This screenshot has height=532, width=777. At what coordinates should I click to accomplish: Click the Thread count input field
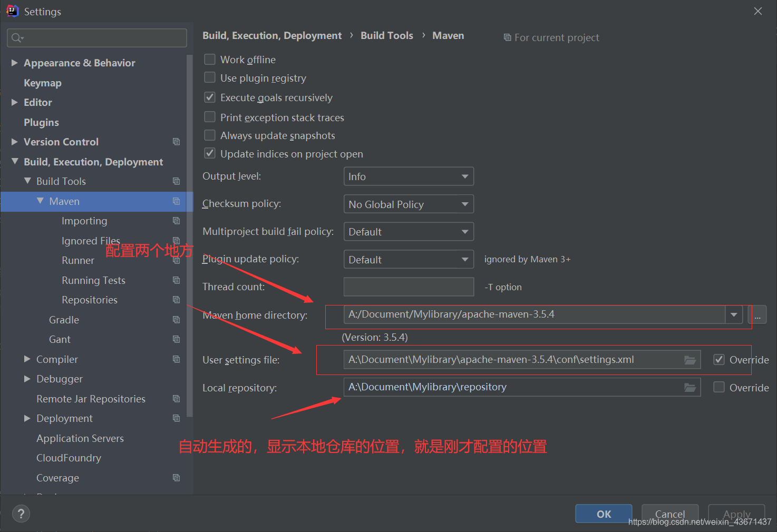pyautogui.click(x=409, y=287)
